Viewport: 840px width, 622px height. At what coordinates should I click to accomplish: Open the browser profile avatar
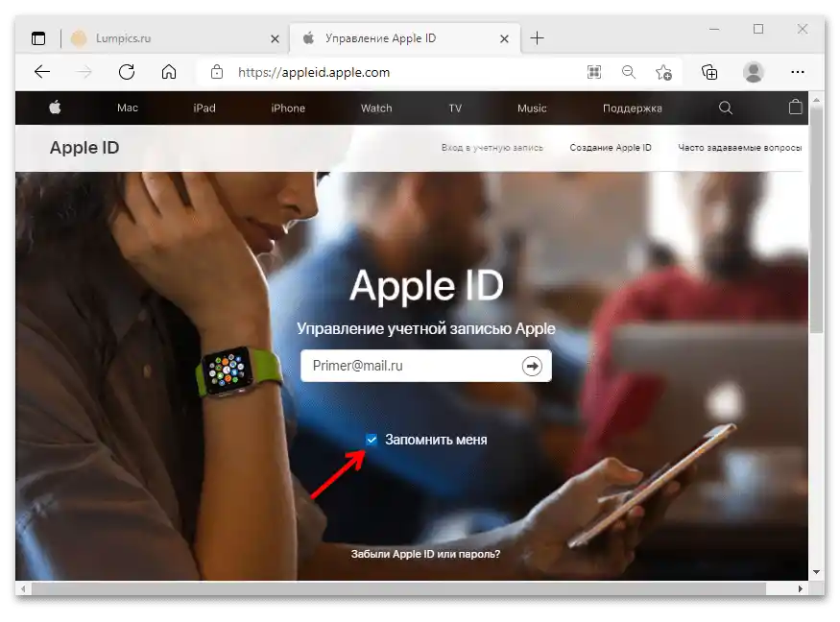pos(754,72)
